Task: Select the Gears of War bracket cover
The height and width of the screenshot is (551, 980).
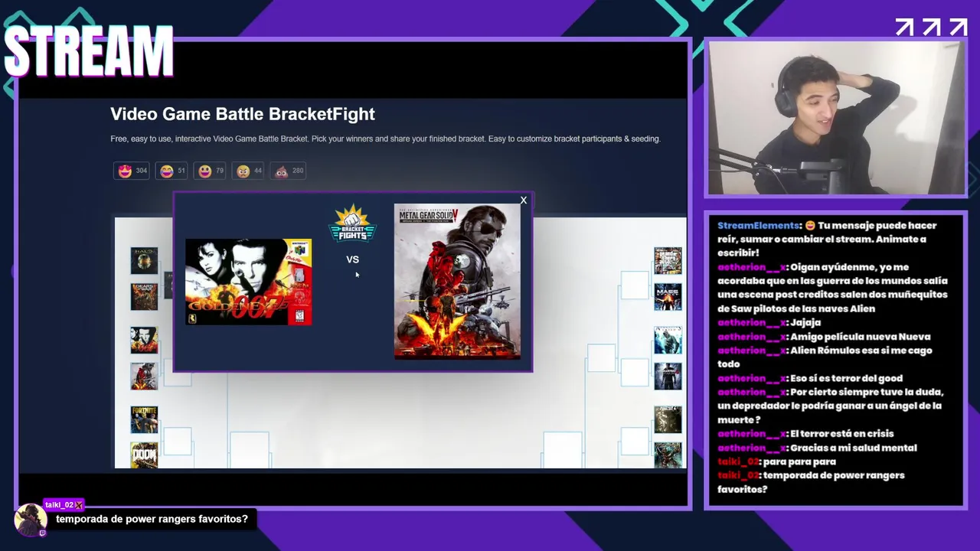Action: point(144,297)
